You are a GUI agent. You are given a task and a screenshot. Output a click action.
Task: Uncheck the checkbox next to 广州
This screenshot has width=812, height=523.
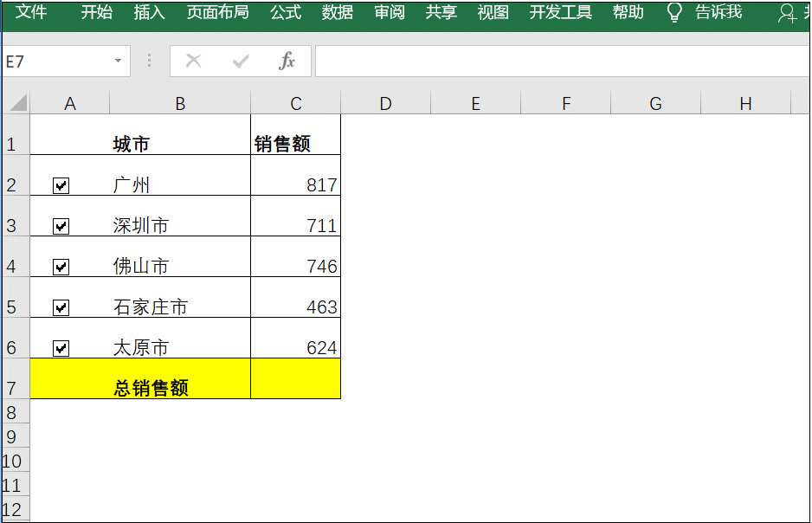click(59, 184)
